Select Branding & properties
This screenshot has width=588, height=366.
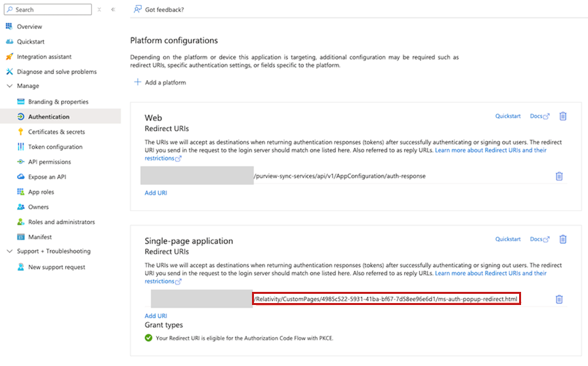58,102
